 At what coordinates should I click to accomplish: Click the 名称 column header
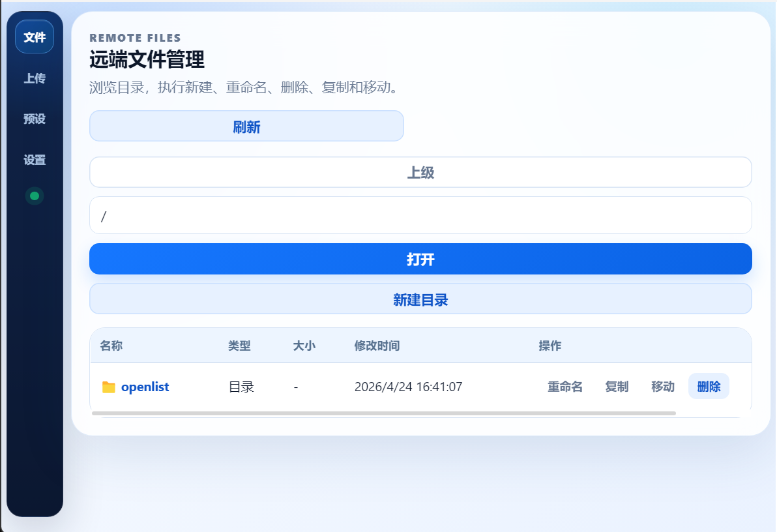pyautogui.click(x=111, y=346)
